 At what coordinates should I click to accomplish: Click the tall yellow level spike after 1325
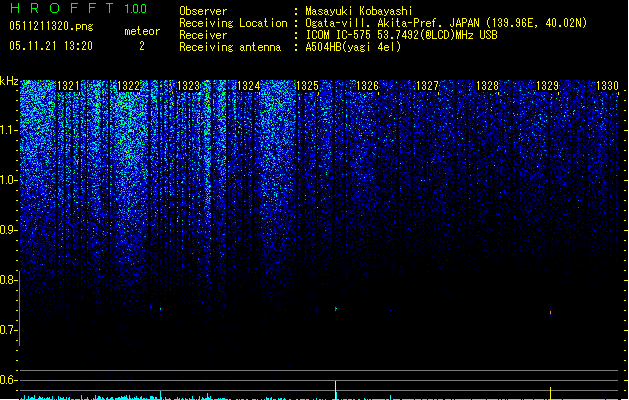click(x=335, y=390)
